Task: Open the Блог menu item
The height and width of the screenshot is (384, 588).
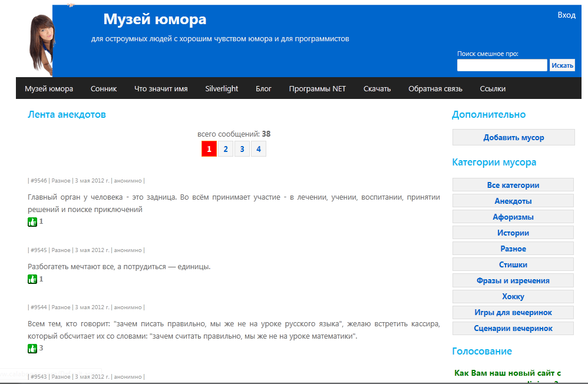Action: (263, 89)
